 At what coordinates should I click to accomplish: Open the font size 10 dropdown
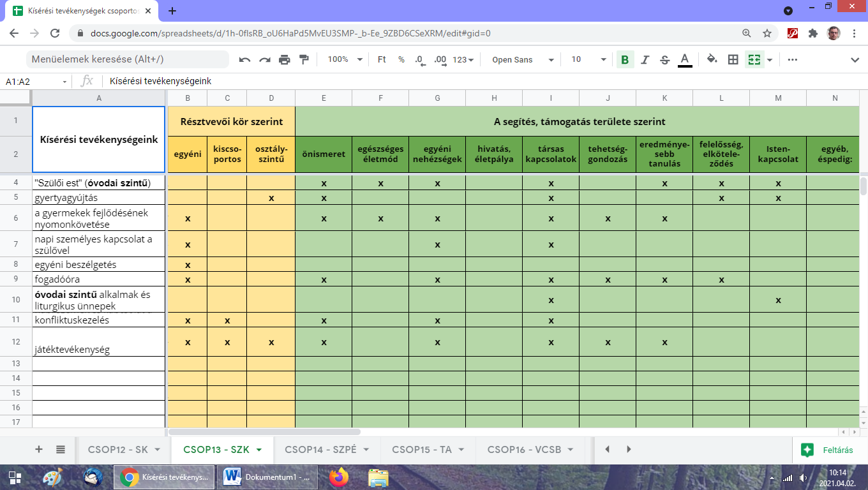point(588,59)
